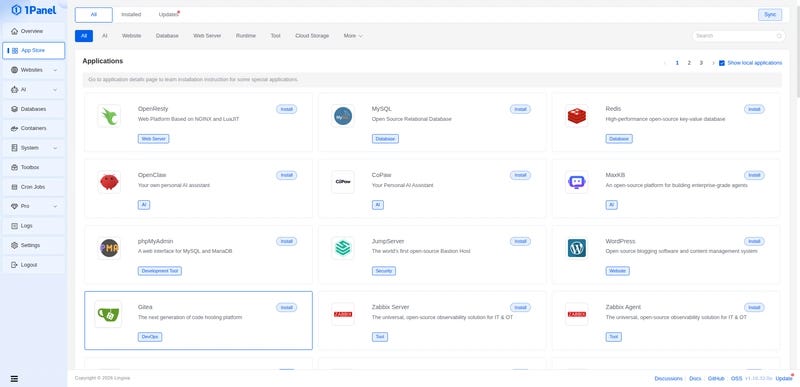
Task: Expand the Websites sidebar menu chevron
Action: tap(55, 70)
